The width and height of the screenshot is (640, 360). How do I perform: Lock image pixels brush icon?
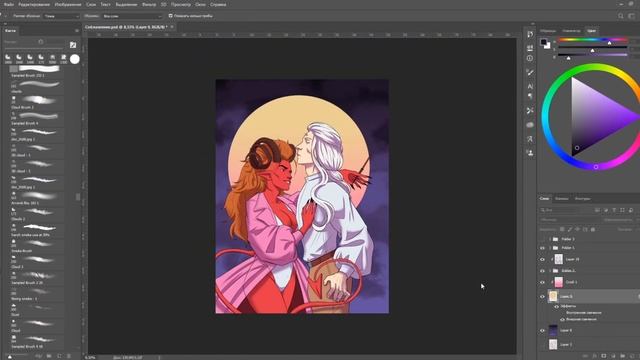point(570,229)
